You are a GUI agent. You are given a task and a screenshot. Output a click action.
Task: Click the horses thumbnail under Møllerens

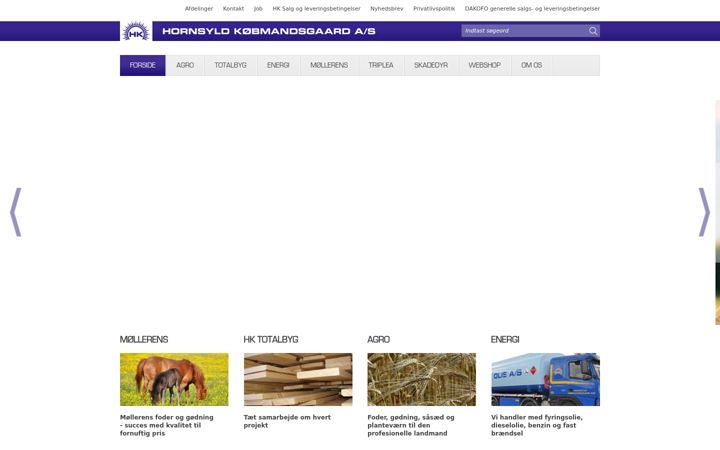(x=174, y=379)
